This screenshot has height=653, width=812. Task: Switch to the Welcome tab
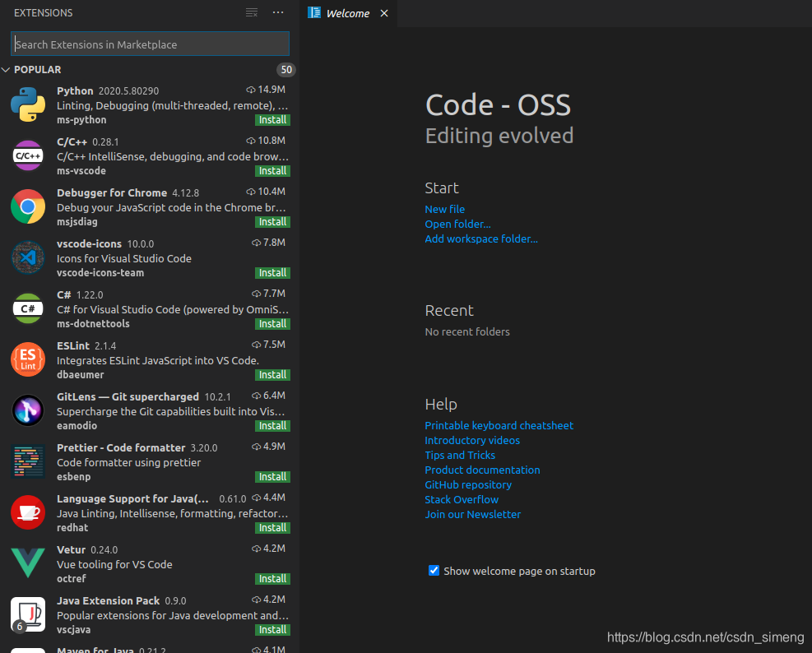(348, 13)
